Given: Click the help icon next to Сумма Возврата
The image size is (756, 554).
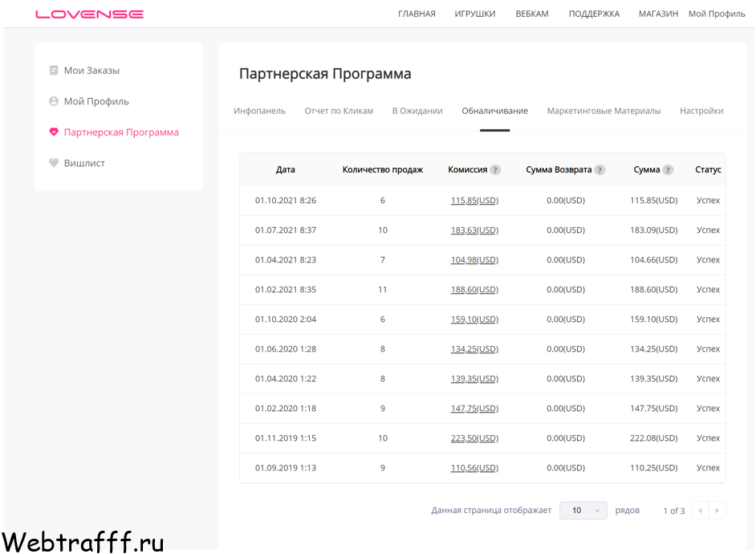Looking at the screenshot, I should [600, 169].
